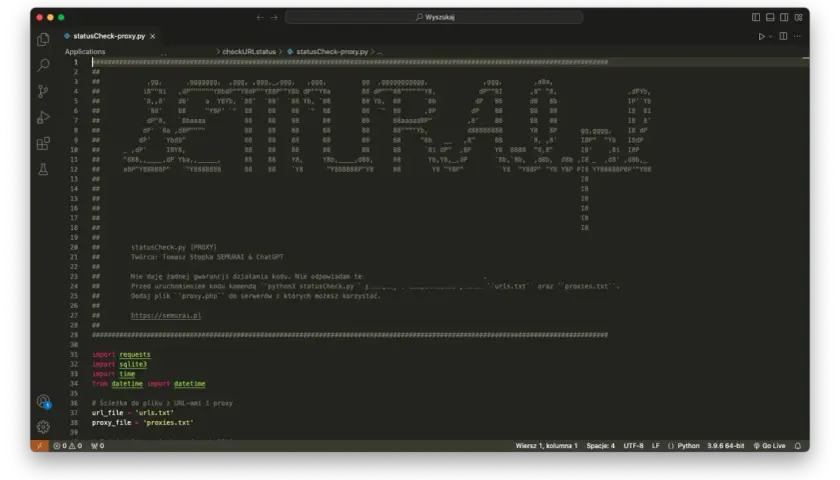Image resolution: width=840 pixels, height=480 pixels.
Task: Open the Accounts menu icon
Action: click(x=43, y=401)
